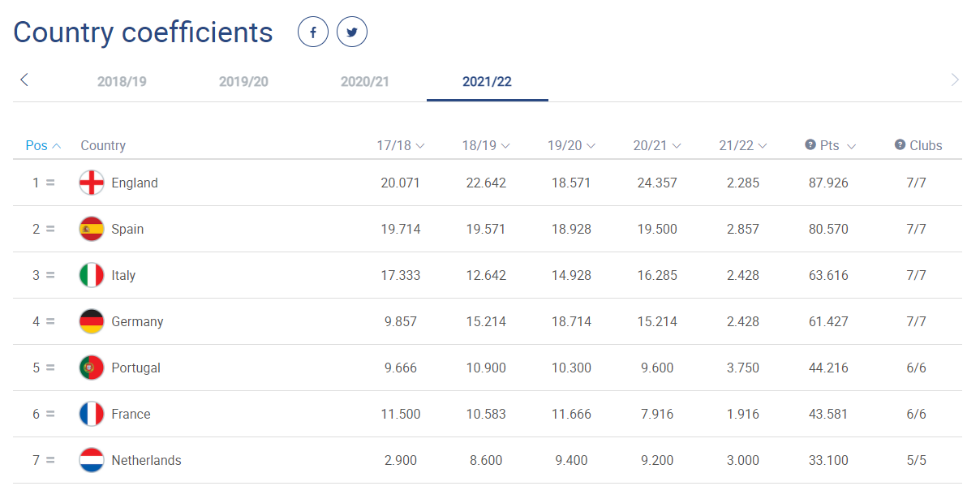The width and height of the screenshot is (980, 486).
Task: Click the Spain flag icon
Action: pos(92,229)
